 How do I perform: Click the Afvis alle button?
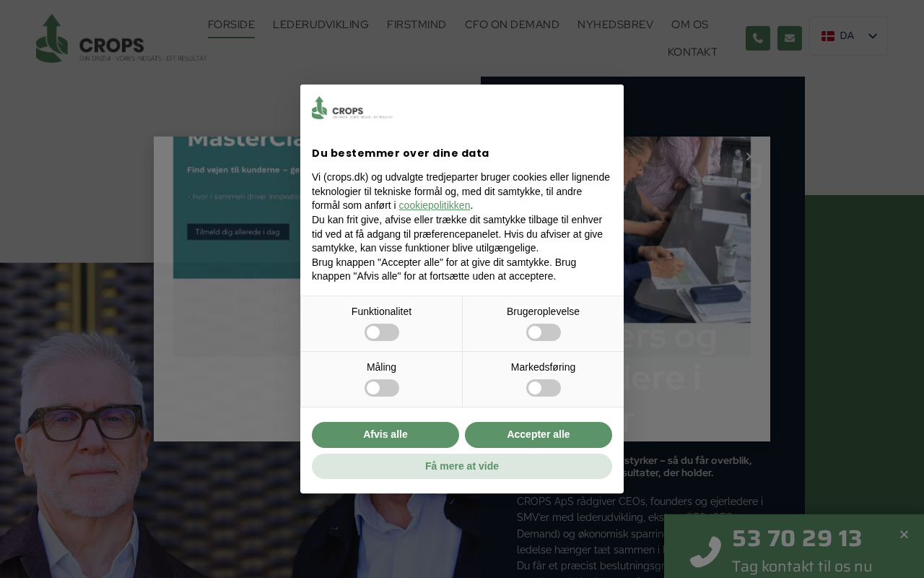[x=385, y=435]
